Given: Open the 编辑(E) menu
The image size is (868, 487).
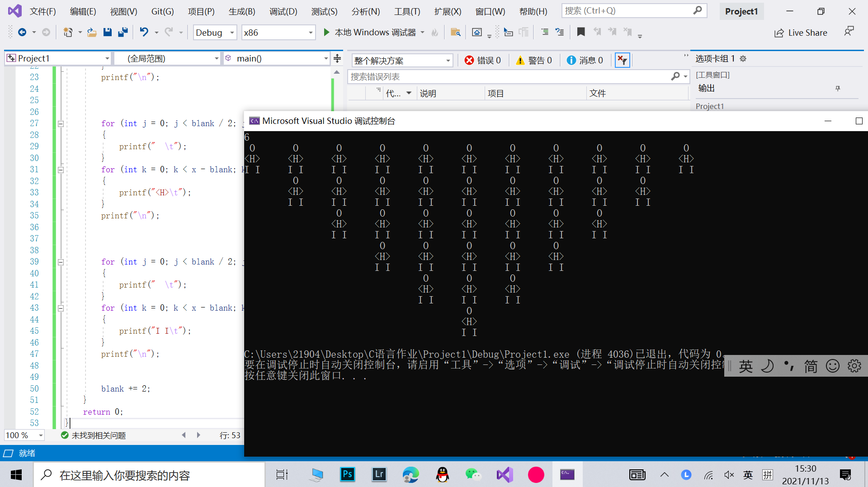Looking at the screenshot, I should coord(83,11).
